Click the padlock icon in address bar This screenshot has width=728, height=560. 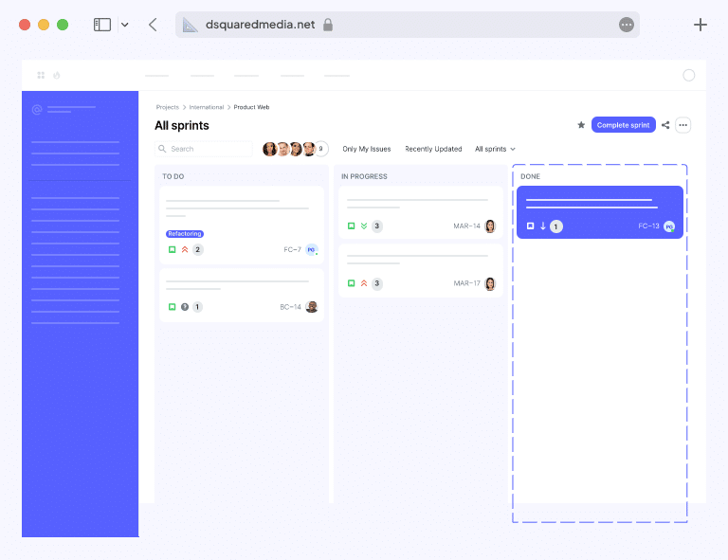[x=328, y=24]
